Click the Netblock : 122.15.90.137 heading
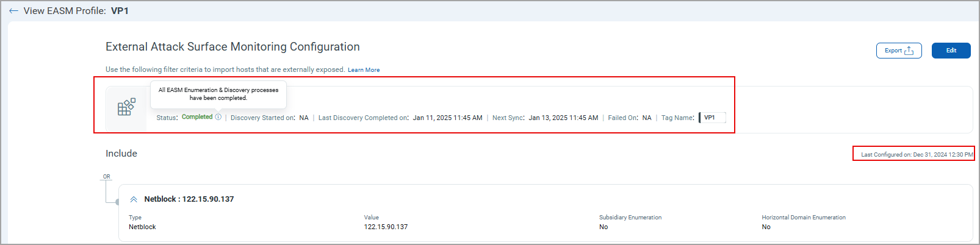 [x=189, y=199]
